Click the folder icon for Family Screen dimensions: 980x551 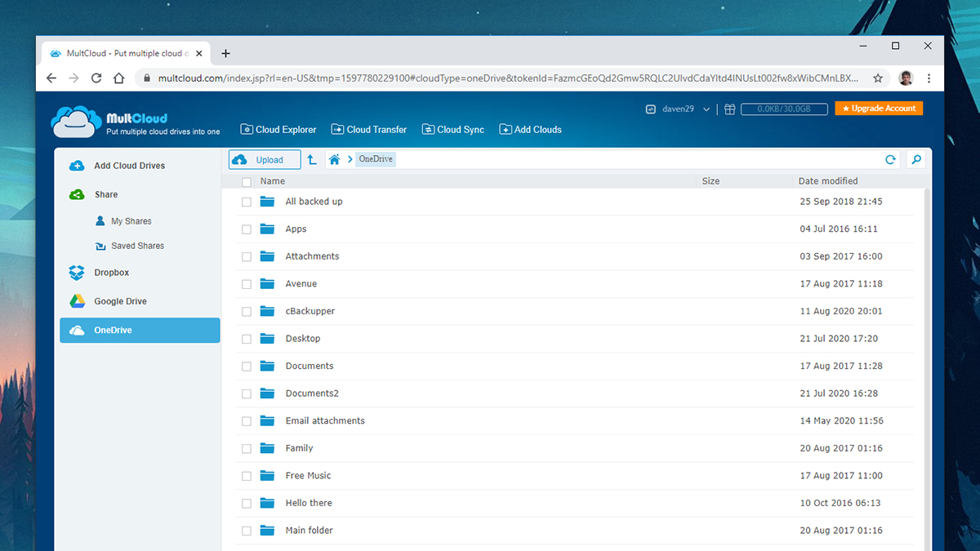coord(267,448)
